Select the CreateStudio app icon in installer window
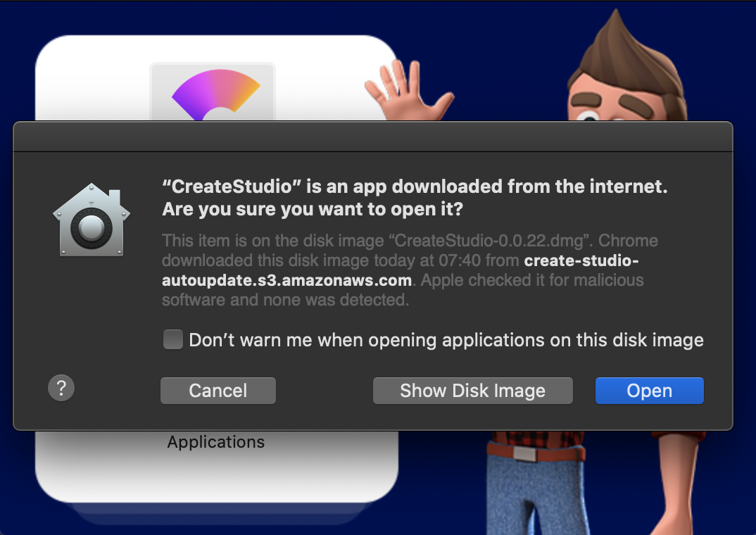The width and height of the screenshot is (756, 535). (213, 92)
